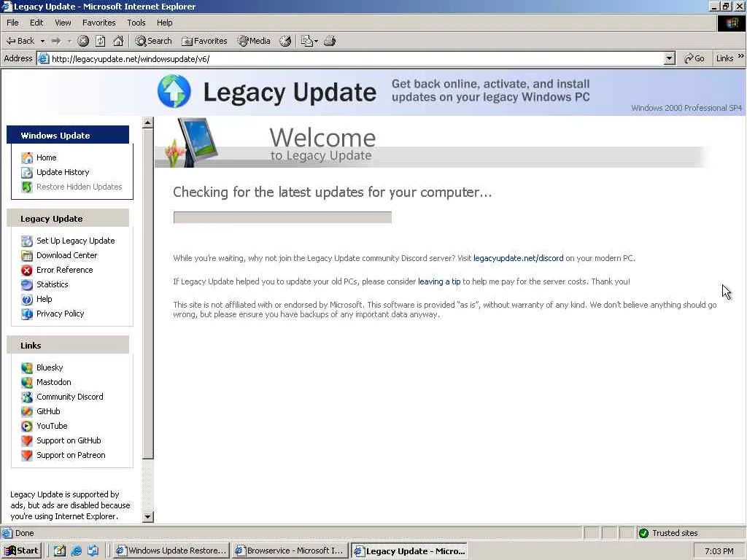Click the legacyupdate.net/discord link
The width and height of the screenshot is (747, 560).
point(519,258)
